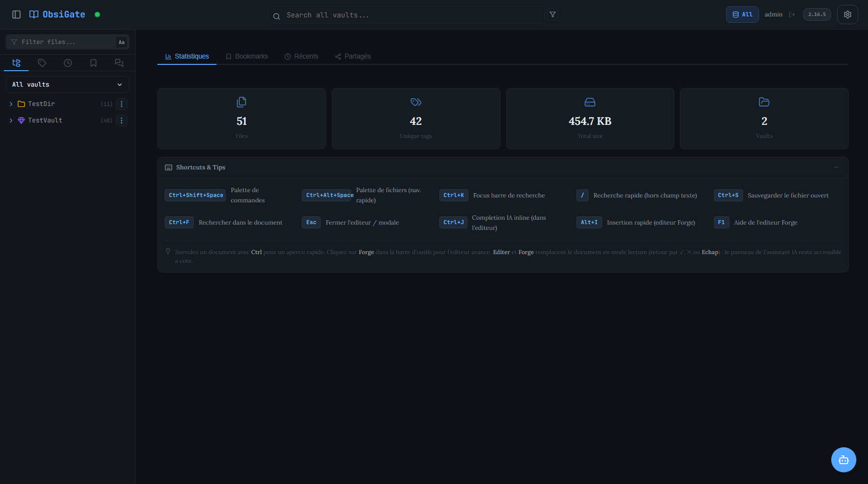Click the Alt+I shortcut key

coord(589,222)
